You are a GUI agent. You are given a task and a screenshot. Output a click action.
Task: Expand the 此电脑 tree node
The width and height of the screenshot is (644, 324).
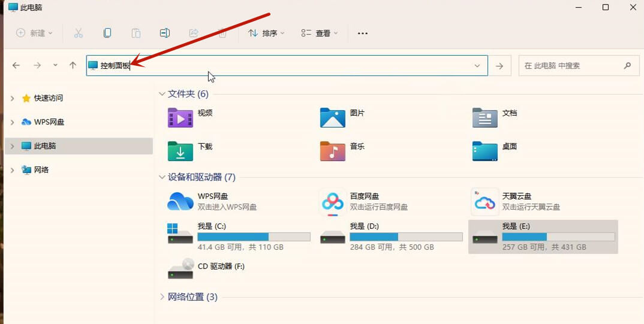tap(13, 146)
